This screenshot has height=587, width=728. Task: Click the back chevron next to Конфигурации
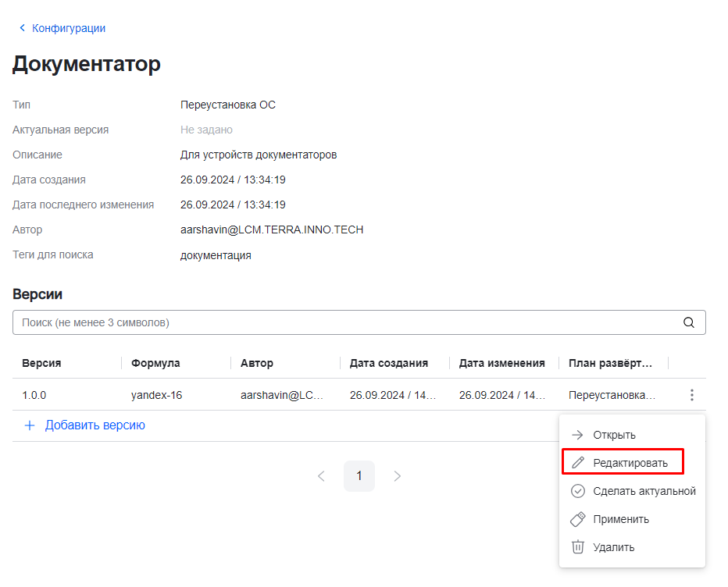(x=22, y=28)
